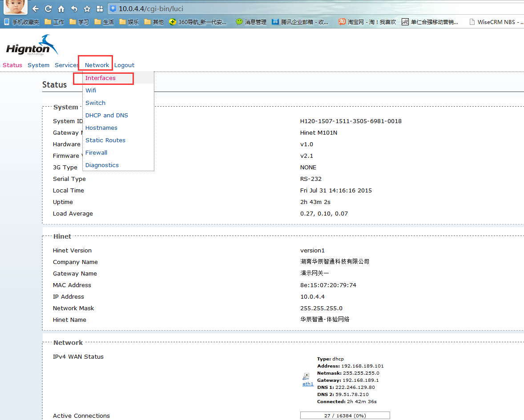Click the Active Connections progress bar

point(345,416)
